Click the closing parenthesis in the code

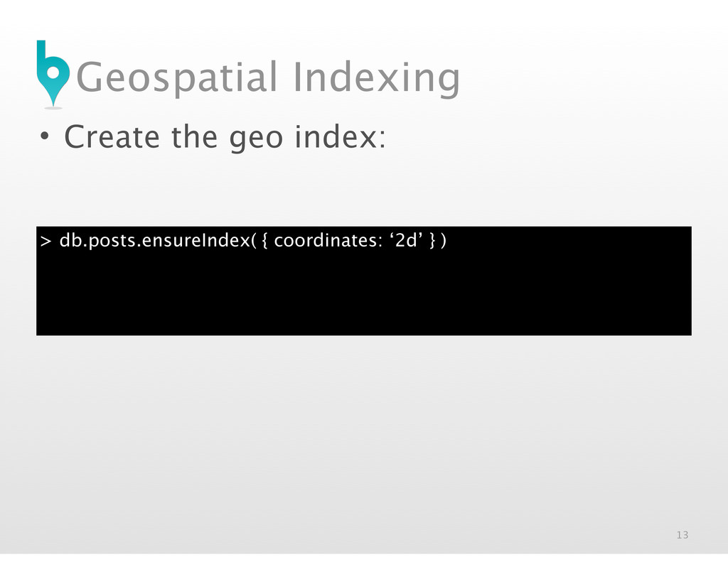(444, 241)
